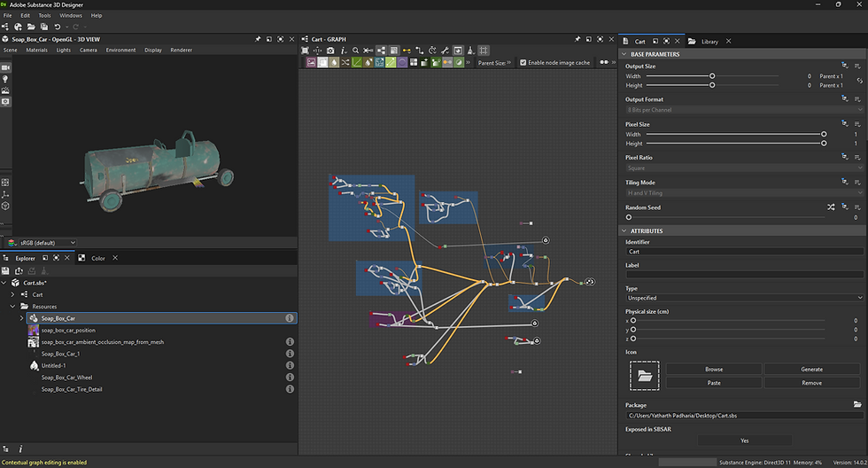Click the save all icon in main toolbar
Image resolution: width=868 pixels, height=468 pixels.
[x=43, y=27]
